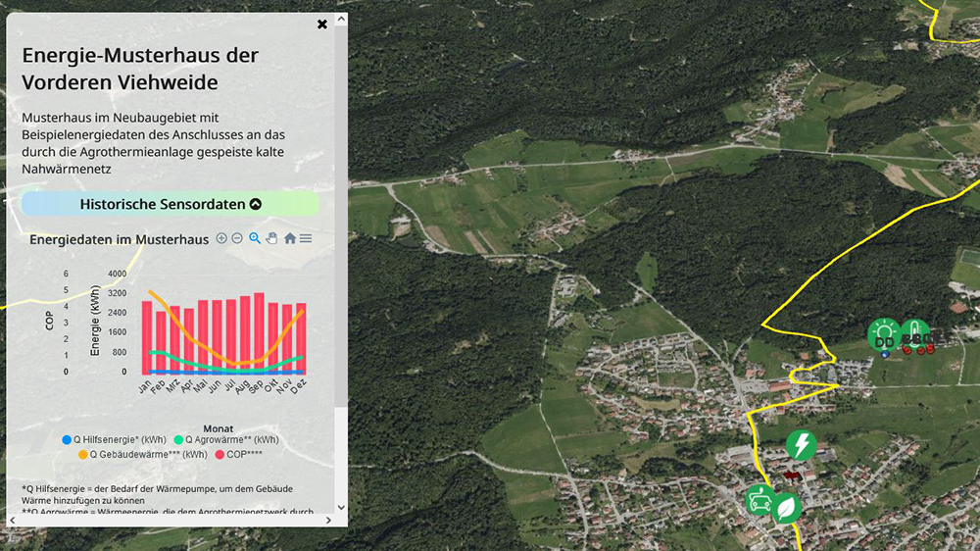Toggle Q Agrowärme series in legend
The image size is (980, 551).
pyautogui.click(x=225, y=440)
